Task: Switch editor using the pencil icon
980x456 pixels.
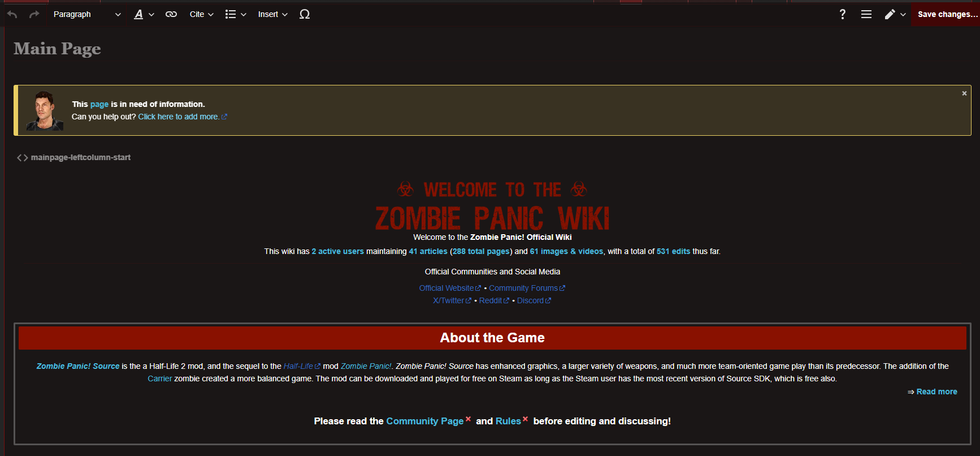Action: click(895, 14)
